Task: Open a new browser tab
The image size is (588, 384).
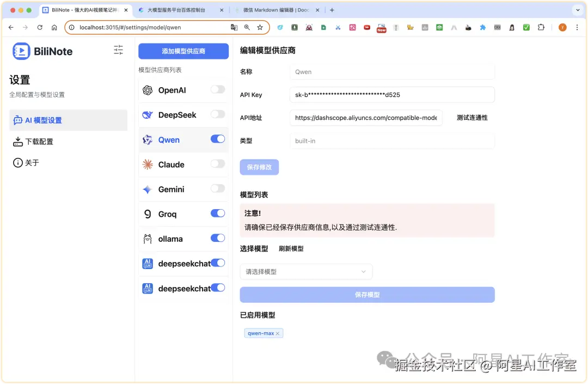Action: click(332, 10)
